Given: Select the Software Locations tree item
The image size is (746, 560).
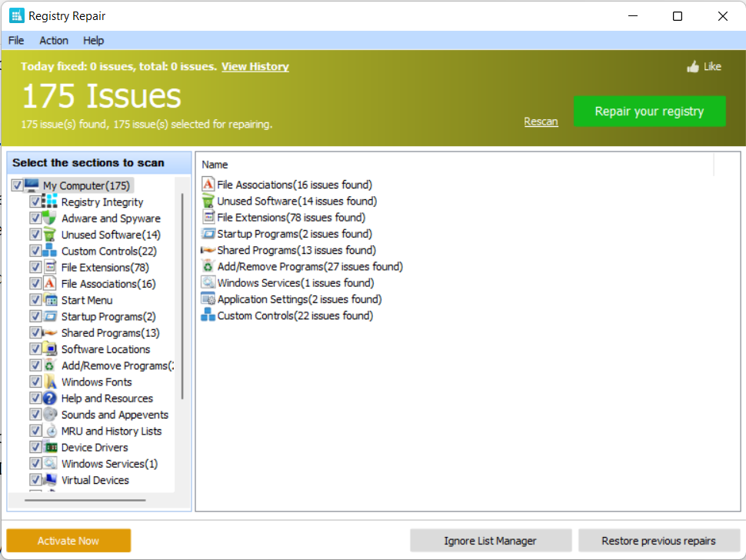Looking at the screenshot, I should click(x=105, y=349).
